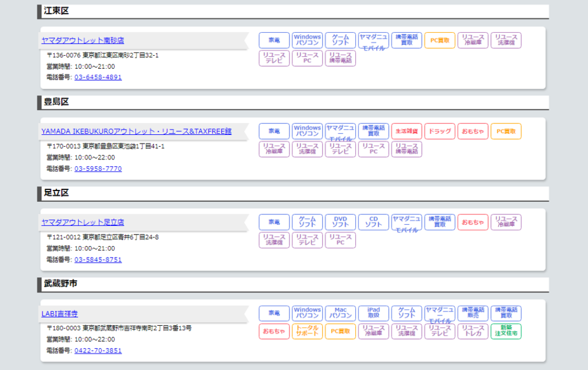Select リユース冷蔵庫 tag in 南砂店 card
This screenshot has height=370, width=588.
473,40
